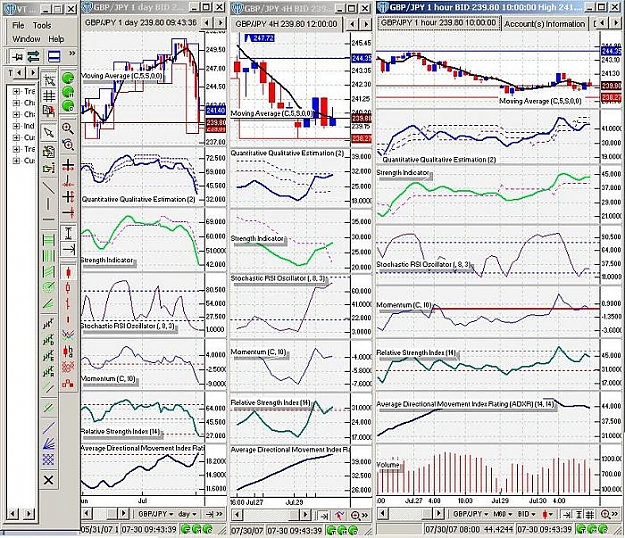Select the horizontal line drawing tool
The height and width of the screenshot is (538, 625).
click(x=49, y=219)
